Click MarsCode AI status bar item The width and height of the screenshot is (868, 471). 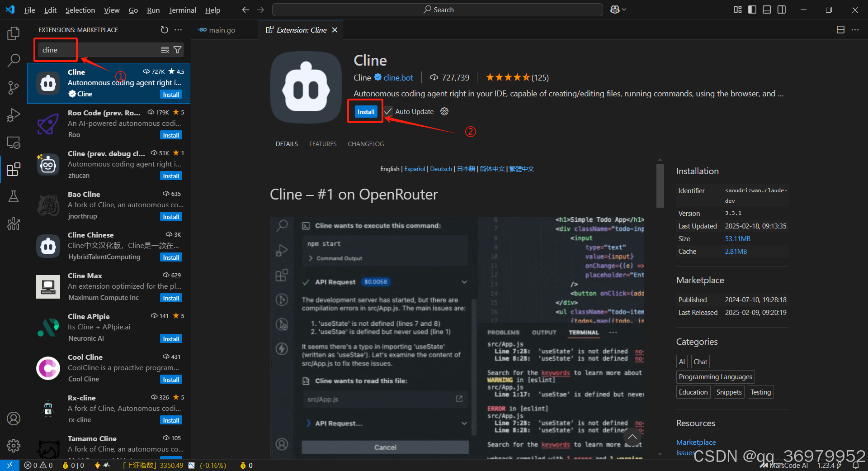coord(784,465)
